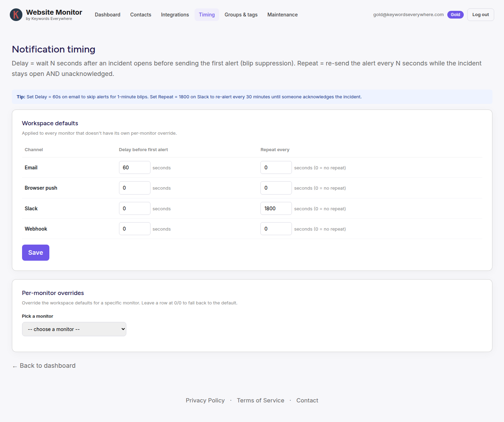Screen dimensions: 504x422
Task: Open the Privacy Policy footer link
Action: coord(205,400)
